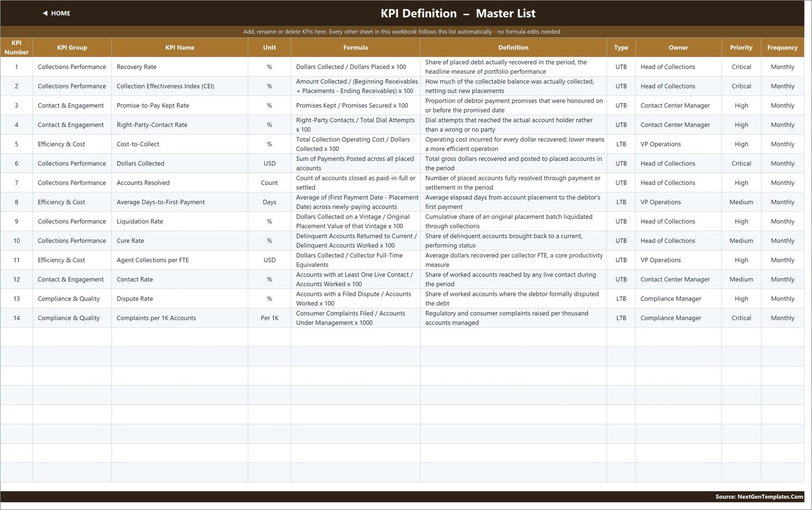Click Compliance & Quality group for Dispute Rate
The height and width of the screenshot is (510, 812).
[72, 298]
